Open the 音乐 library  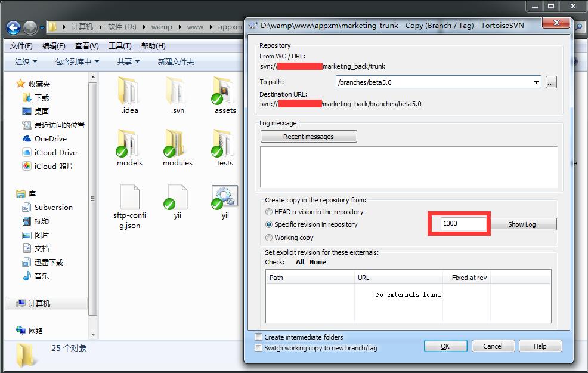(36, 276)
